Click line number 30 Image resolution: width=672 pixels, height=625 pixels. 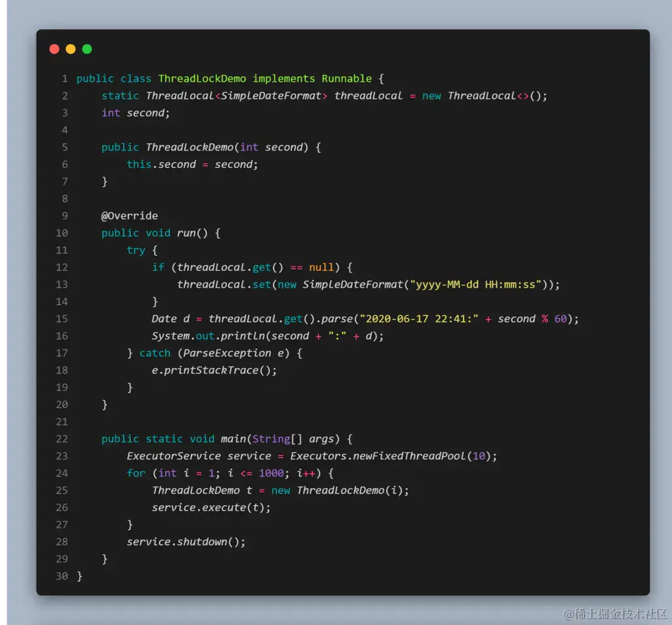(x=62, y=576)
